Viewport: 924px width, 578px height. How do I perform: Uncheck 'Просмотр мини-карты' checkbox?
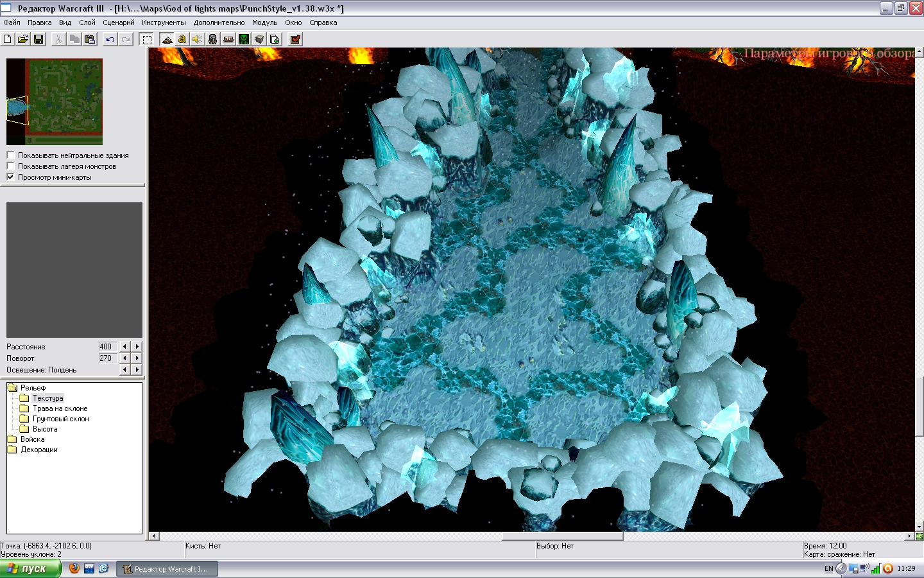(10, 177)
